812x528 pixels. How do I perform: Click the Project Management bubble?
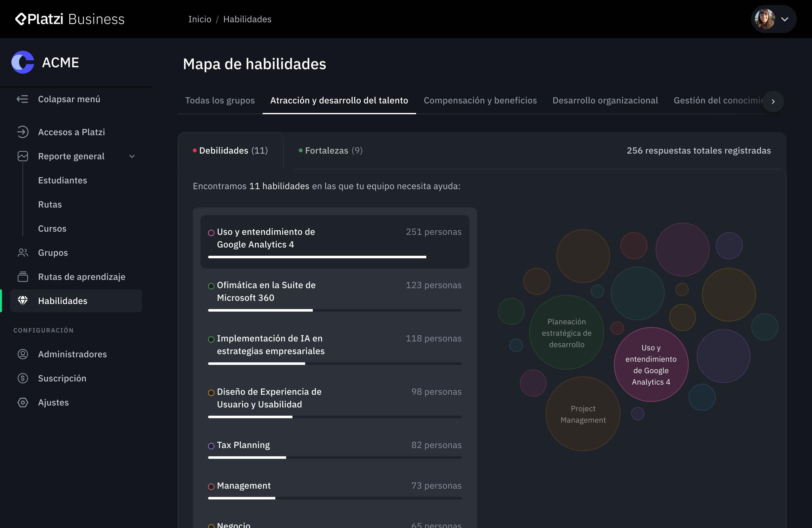(x=583, y=414)
